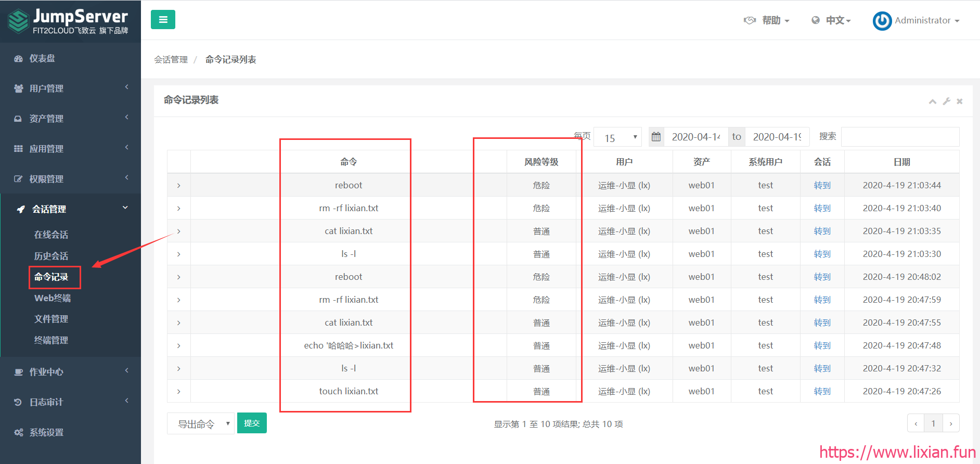
Task: Click the handshake icon beside 帮助
Action: [750, 20]
